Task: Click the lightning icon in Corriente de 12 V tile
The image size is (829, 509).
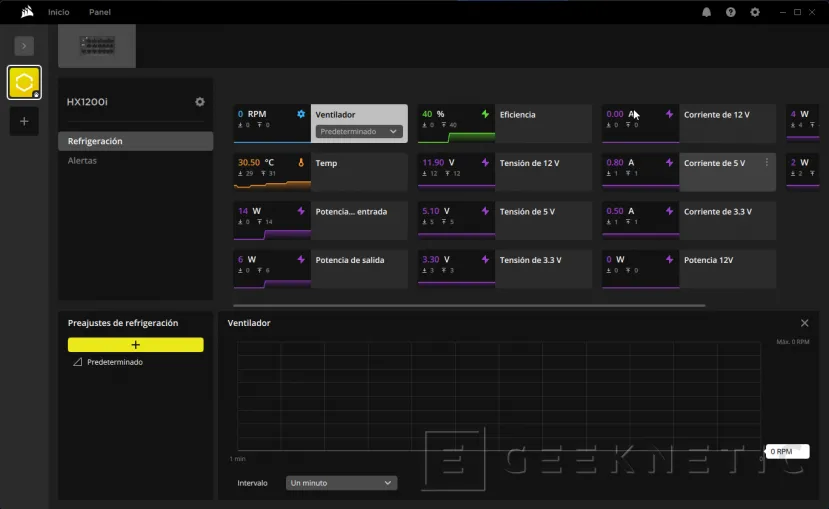Action: pos(669,114)
